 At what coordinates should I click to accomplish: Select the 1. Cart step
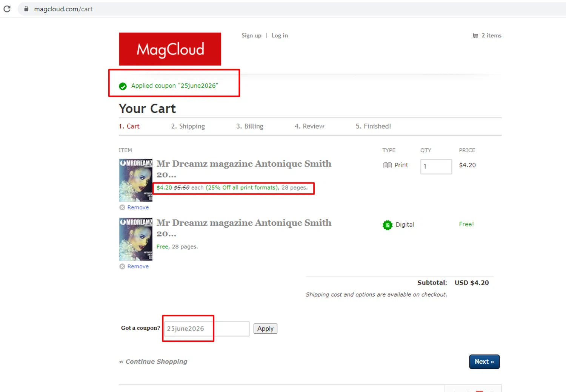(x=129, y=126)
